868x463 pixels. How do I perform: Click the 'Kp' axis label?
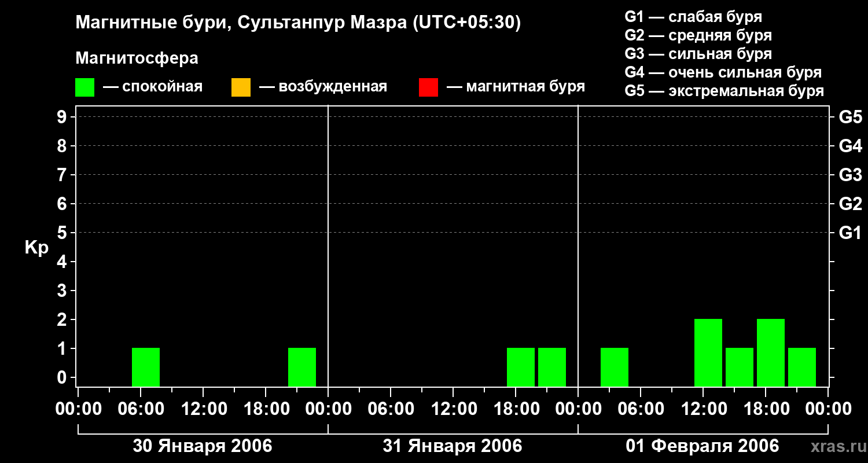tap(36, 248)
